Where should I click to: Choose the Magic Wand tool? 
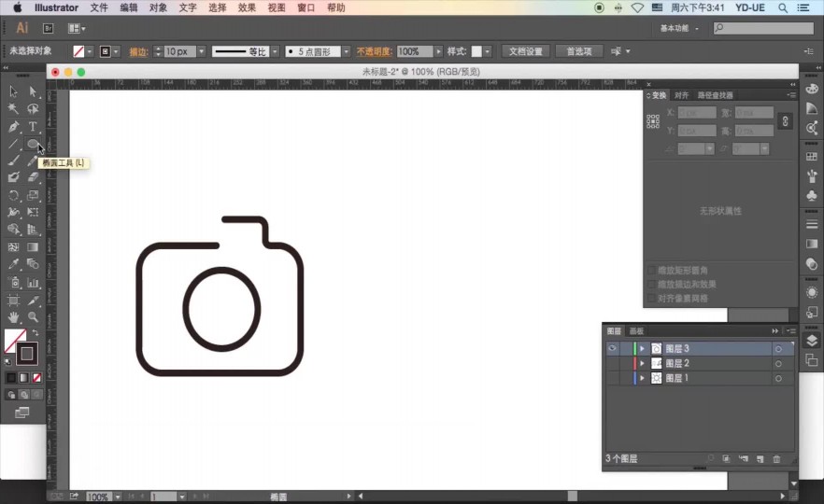[13, 108]
